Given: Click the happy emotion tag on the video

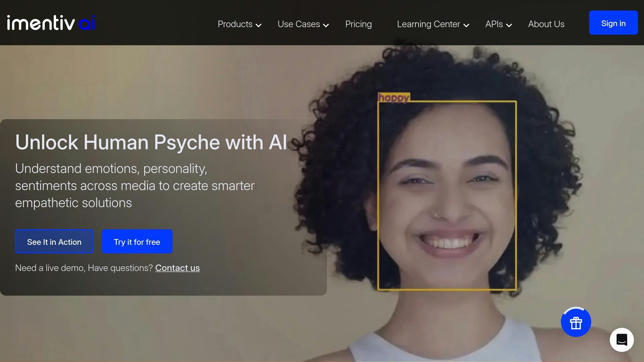Looking at the screenshot, I should pos(394,98).
